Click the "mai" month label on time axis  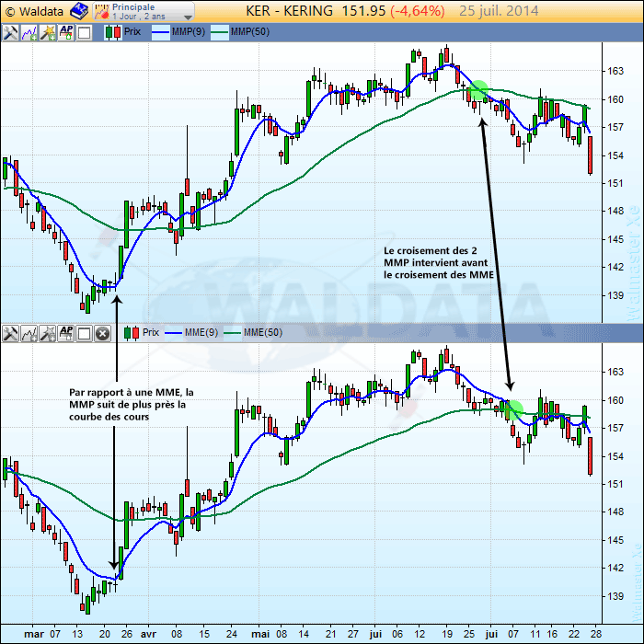pyautogui.click(x=260, y=634)
